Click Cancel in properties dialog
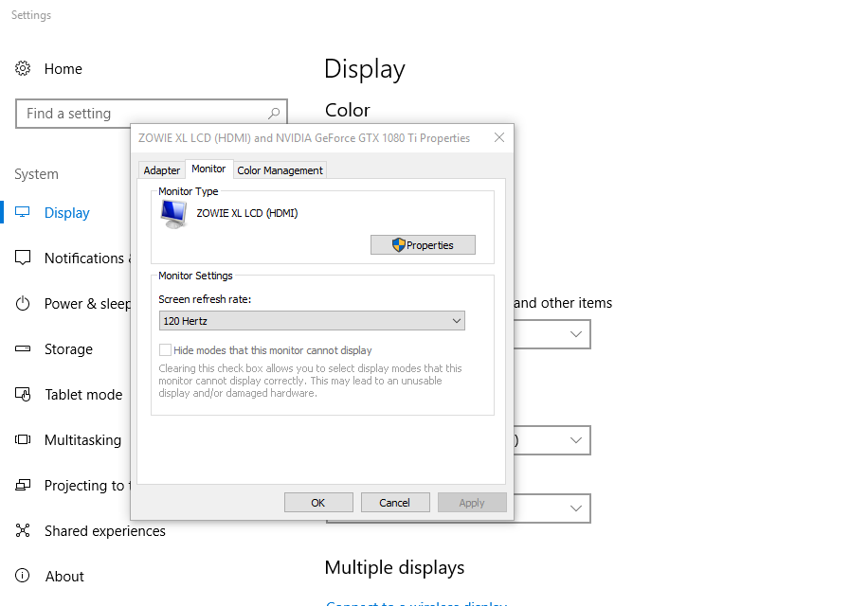The height and width of the screenshot is (606, 868). (x=395, y=503)
